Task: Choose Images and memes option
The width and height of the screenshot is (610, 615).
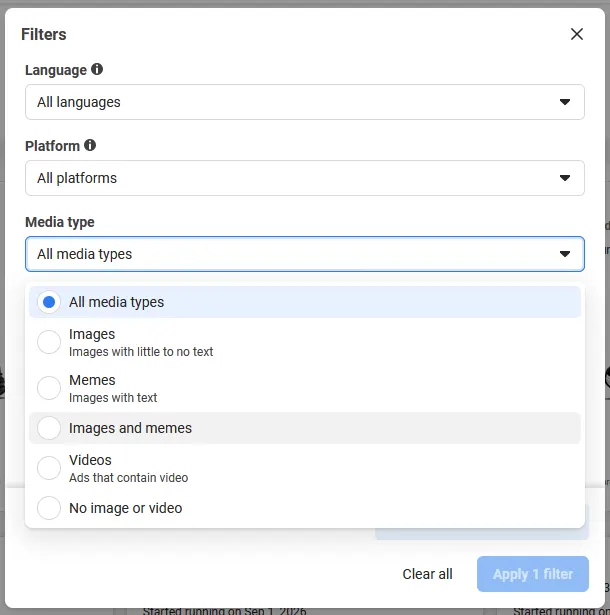Action: [305, 428]
